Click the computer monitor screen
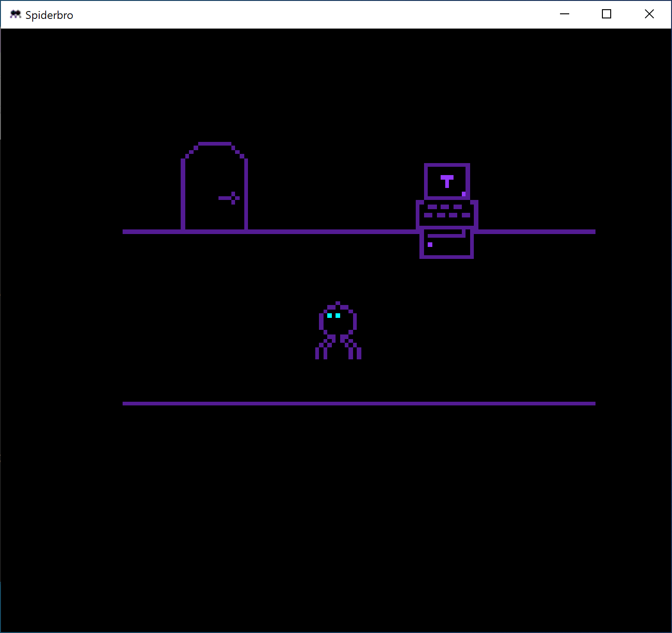The image size is (672, 633). click(x=447, y=182)
